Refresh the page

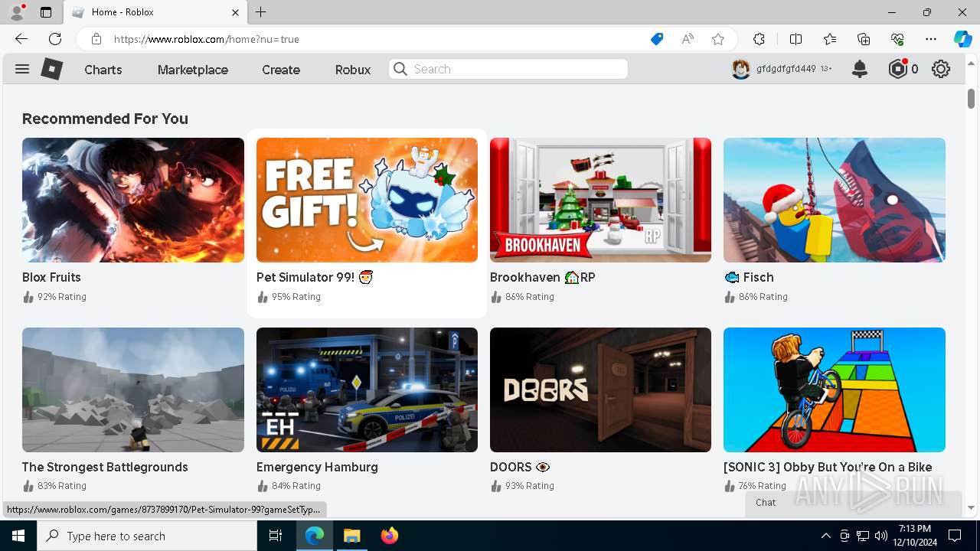pyautogui.click(x=55, y=39)
